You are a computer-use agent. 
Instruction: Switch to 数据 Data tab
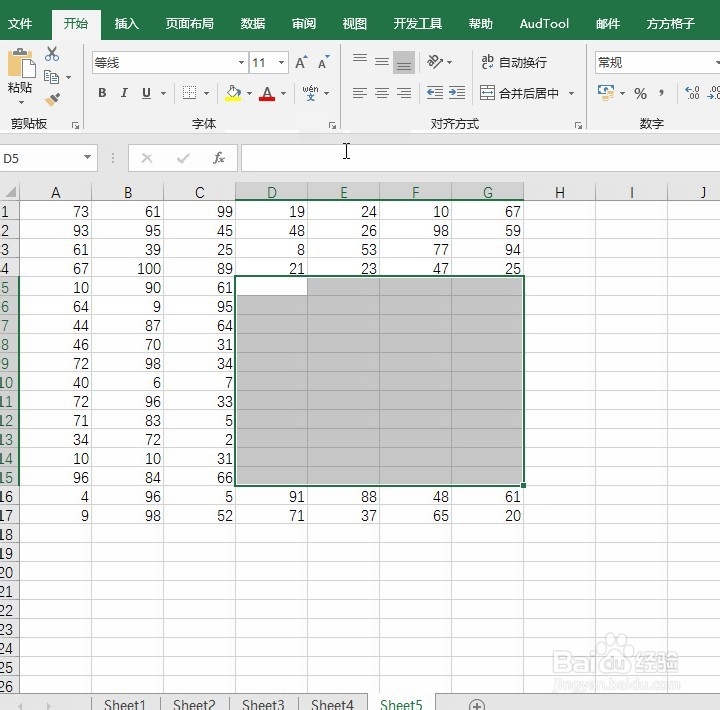(x=253, y=23)
